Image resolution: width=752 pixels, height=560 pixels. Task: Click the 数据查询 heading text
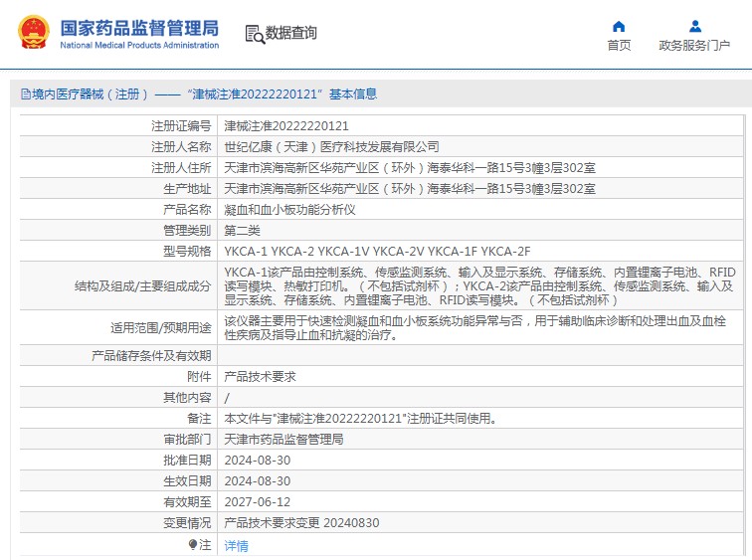click(291, 33)
